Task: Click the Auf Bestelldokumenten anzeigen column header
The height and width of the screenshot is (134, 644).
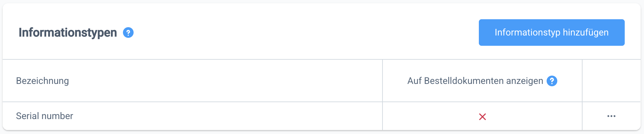Action: point(475,81)
